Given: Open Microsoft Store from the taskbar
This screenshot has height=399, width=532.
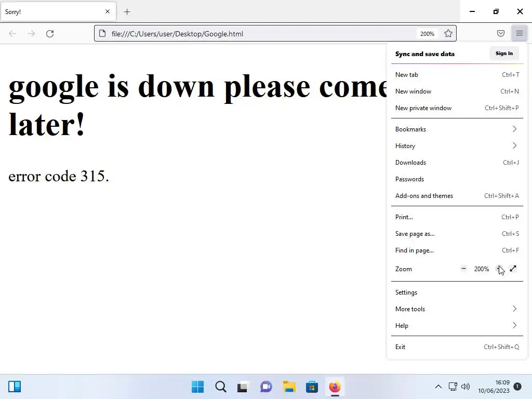Looking at the screenshot, I should point(312,387).
